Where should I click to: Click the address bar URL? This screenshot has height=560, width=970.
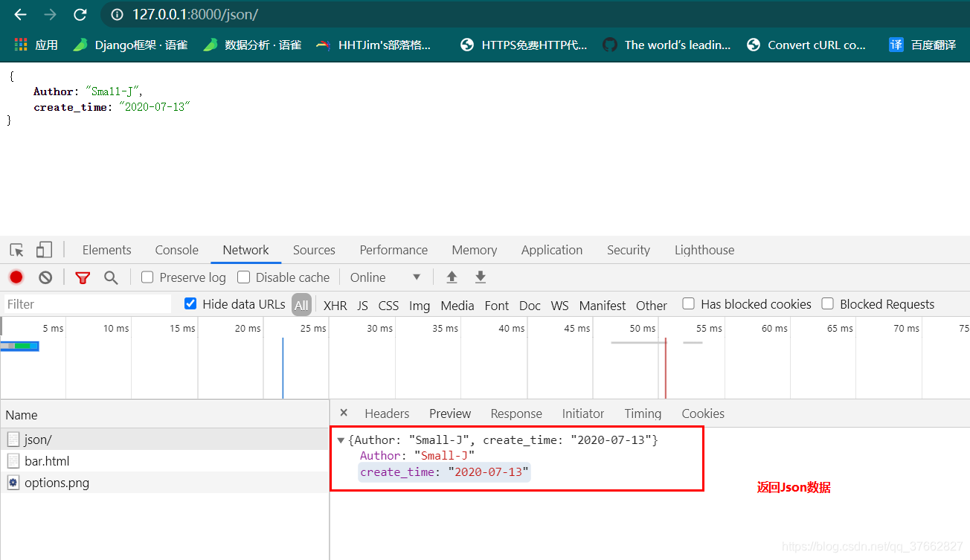195,15
